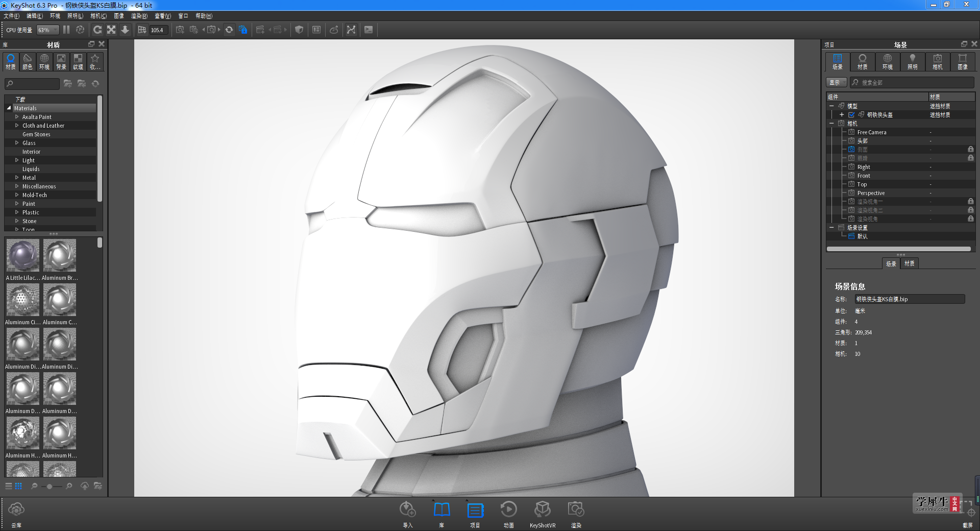Viewport: 980px width, 531px height.
Task: Collapse the Materials tree node
Action: click(9, 108)
